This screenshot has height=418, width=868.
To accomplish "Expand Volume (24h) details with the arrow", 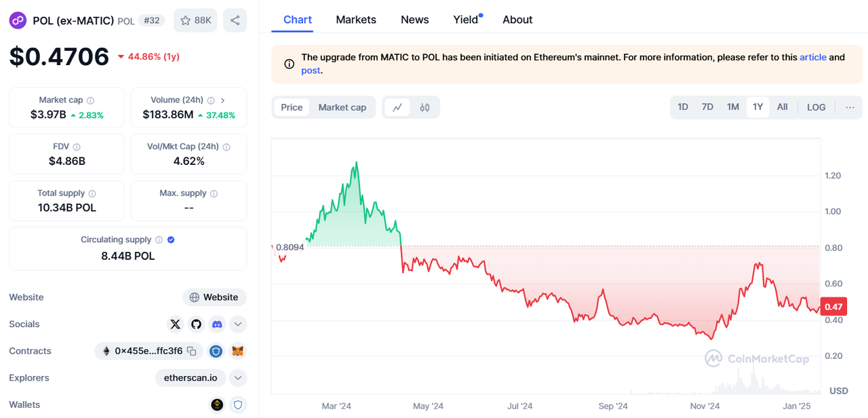I will click(x=223, y=100).
